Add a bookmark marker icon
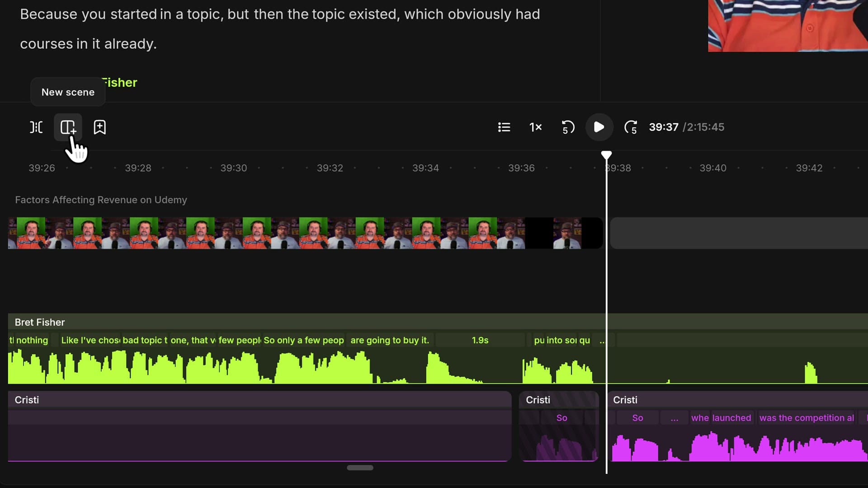 (99, 127)
